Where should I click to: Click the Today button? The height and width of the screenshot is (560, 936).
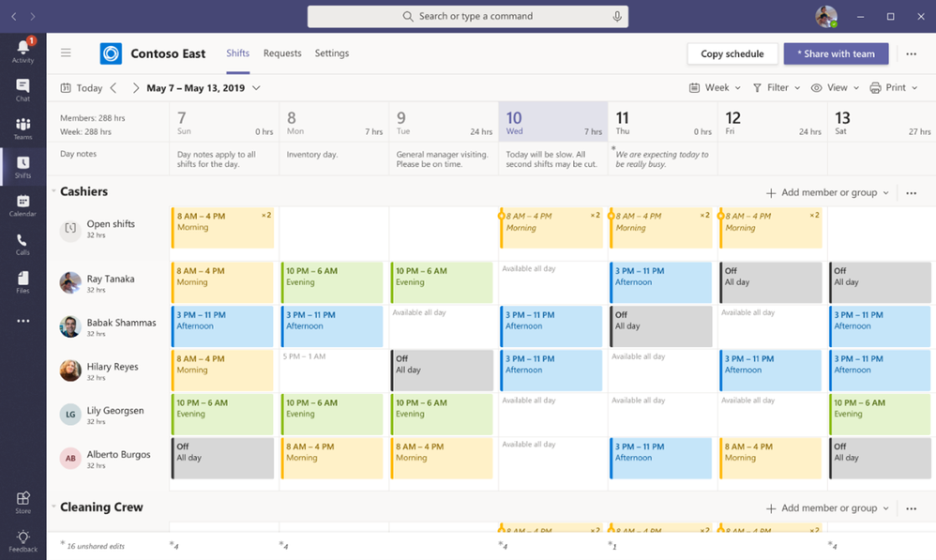(x=82, y=88)
